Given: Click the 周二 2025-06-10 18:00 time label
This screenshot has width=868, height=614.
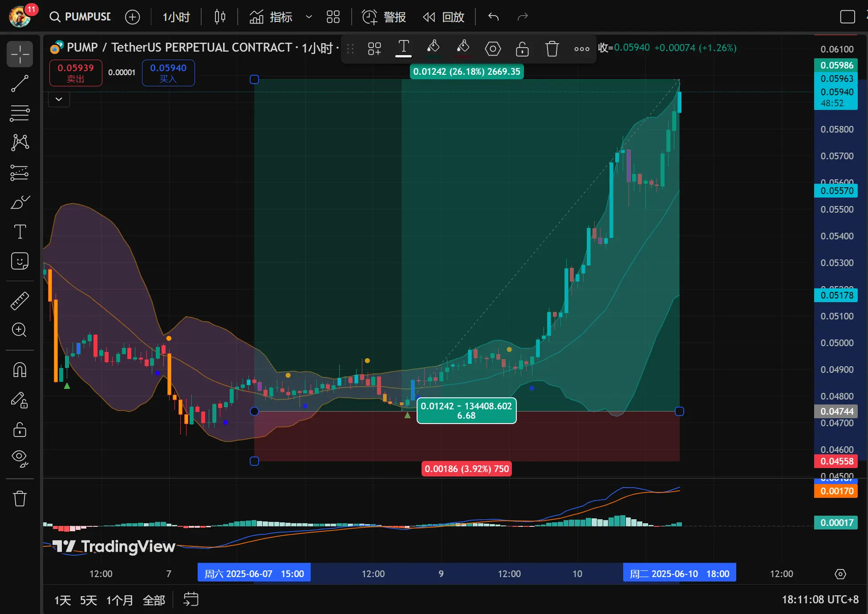Looking at the screenshot, I should point(679,574).
